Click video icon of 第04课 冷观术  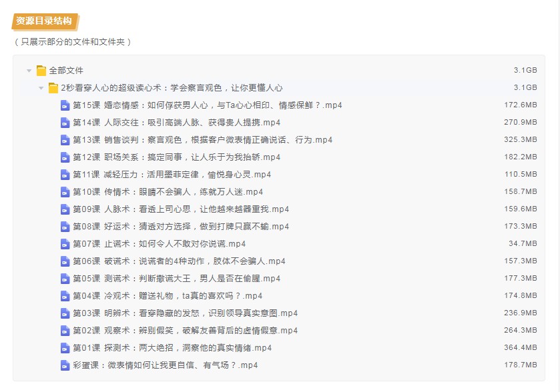tap(65, 296)
